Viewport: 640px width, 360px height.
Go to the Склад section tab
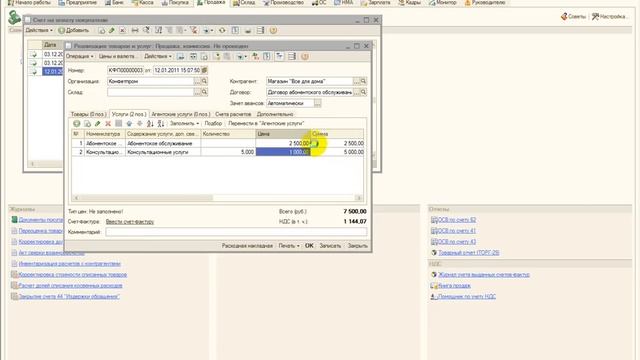click(x=244, y=2)
